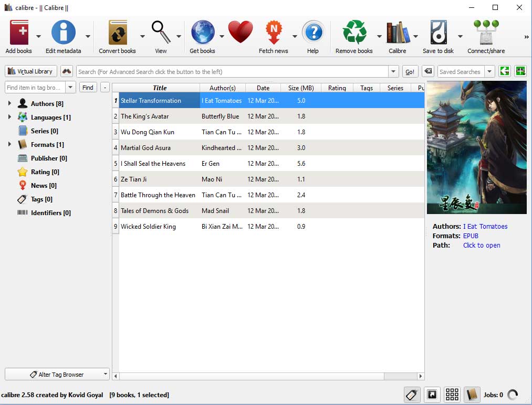Open the I Eat Tomatoes author link
Viewport: 532px width, 405px height.
(485, 227)
